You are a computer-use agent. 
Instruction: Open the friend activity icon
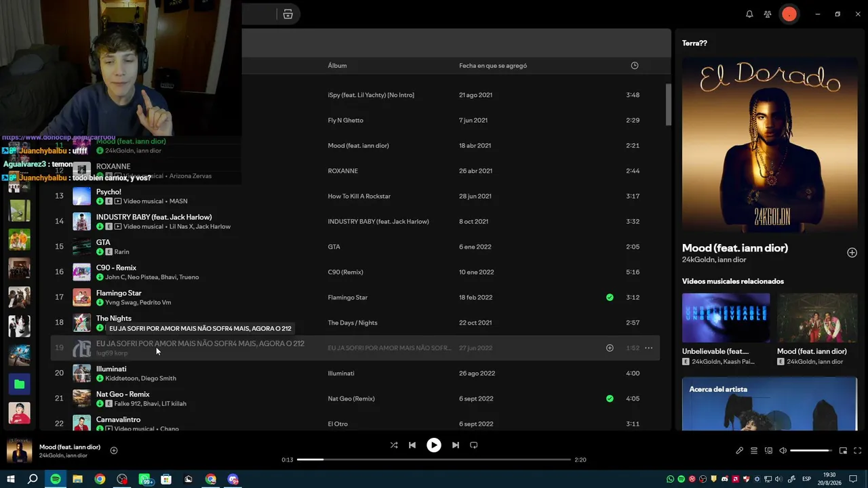click(x=768, y=14)
